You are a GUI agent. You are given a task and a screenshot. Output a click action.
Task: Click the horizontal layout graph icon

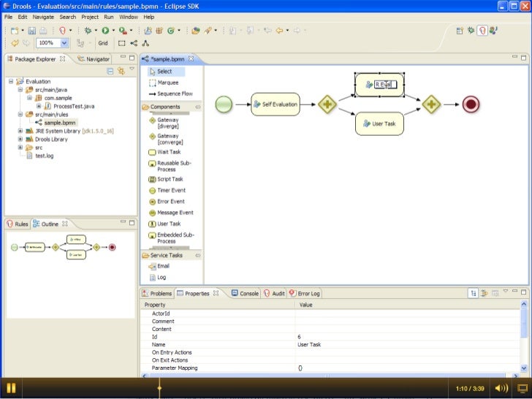point(134,43)
